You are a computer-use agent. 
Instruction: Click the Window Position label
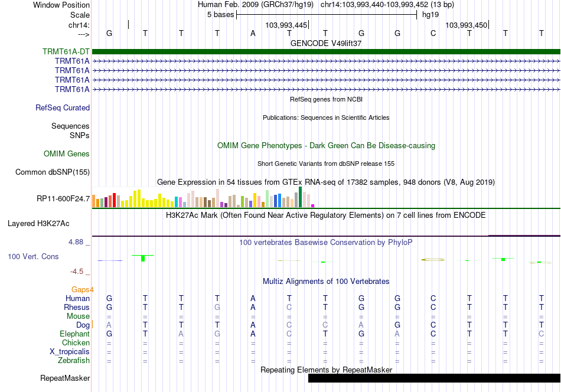coord(61,5)
